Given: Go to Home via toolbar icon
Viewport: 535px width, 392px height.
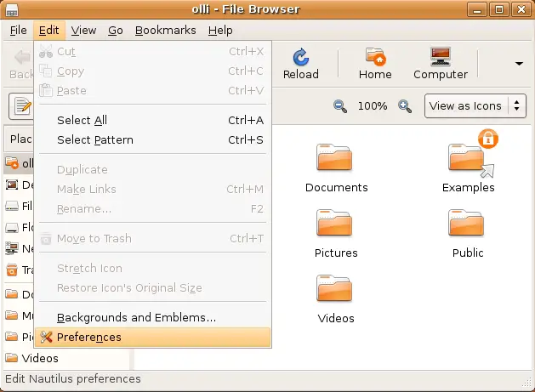Looking at the screenshot, I should coord(375,64).
